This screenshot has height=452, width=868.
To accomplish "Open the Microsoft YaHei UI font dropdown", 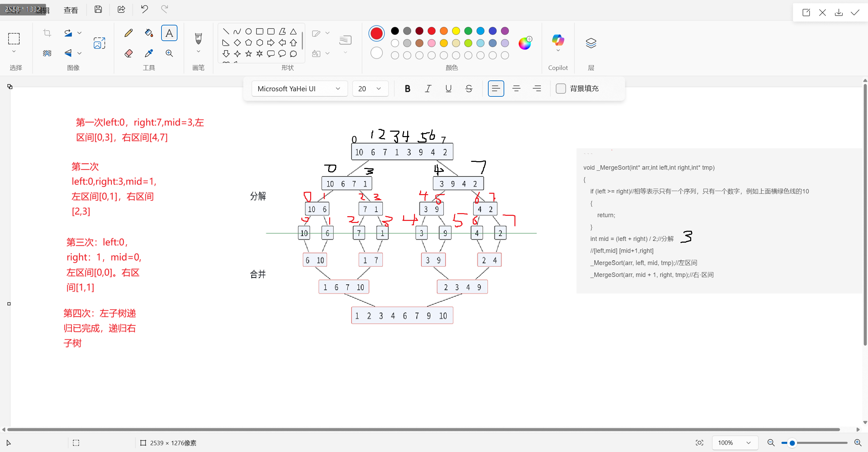I will click(x=300, y=89).
